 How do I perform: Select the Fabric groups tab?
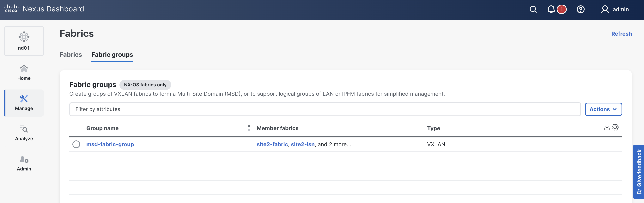coord(112,54)
